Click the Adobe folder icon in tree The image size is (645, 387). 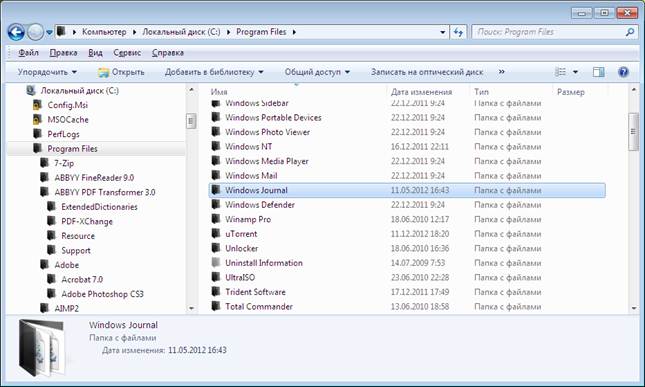click(x=44, y=265)
